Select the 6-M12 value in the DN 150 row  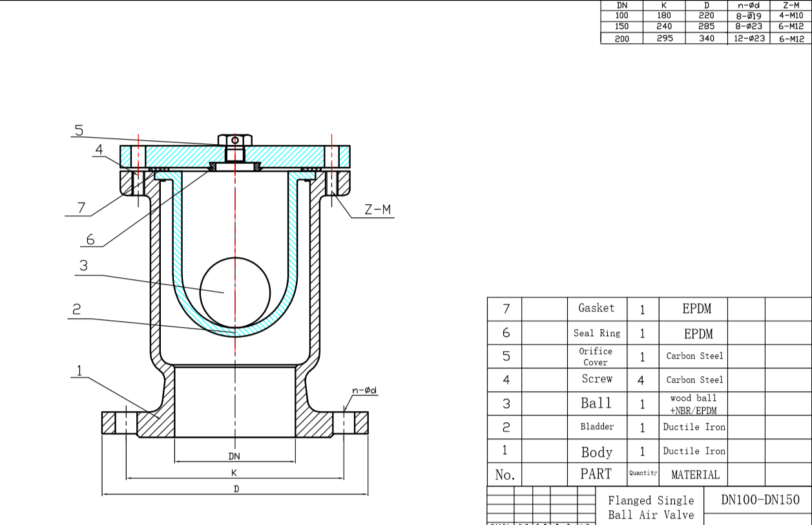pos(791,27)
